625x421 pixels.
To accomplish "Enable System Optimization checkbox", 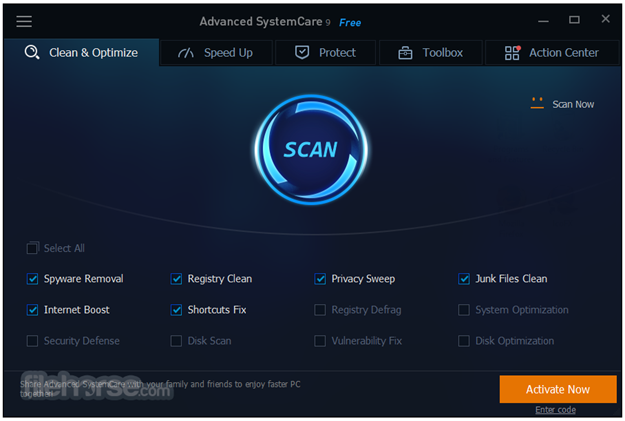I will 464,310.
